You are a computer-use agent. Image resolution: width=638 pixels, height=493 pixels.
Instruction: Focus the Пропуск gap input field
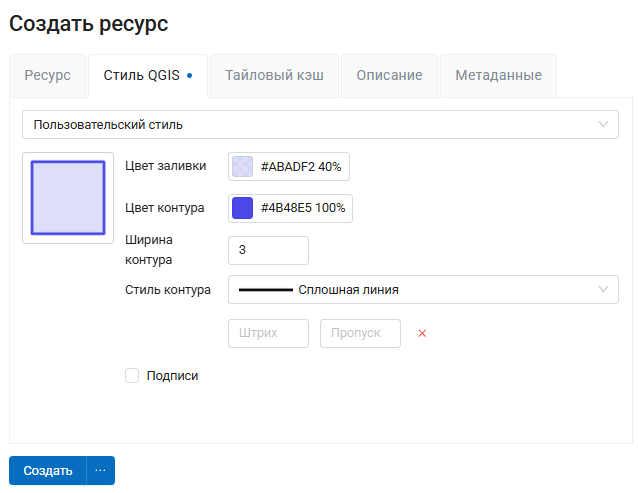(x=360, y=333)
